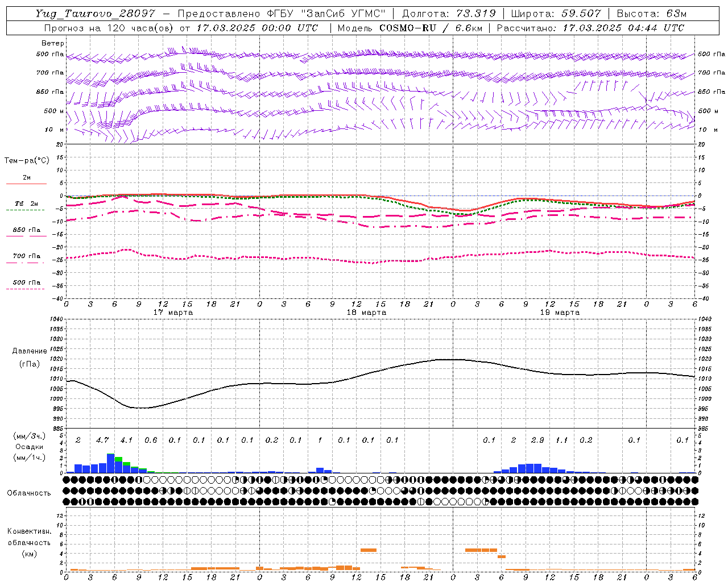This screenshot has width=728, height=582.
Task: Click the orange convective bar on 18 марта afternoon
Action: [x=369, y=550]
